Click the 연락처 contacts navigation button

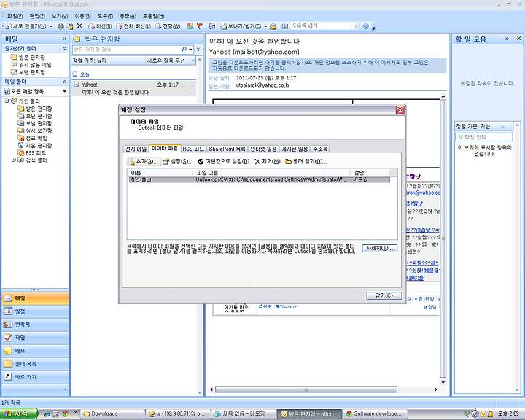35,324
